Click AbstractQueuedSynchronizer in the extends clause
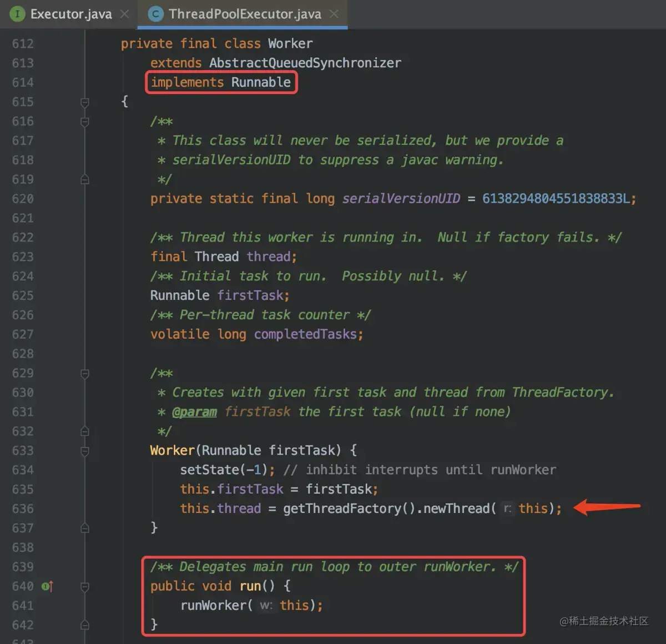 pyautogui.click(x=305, y=63)
